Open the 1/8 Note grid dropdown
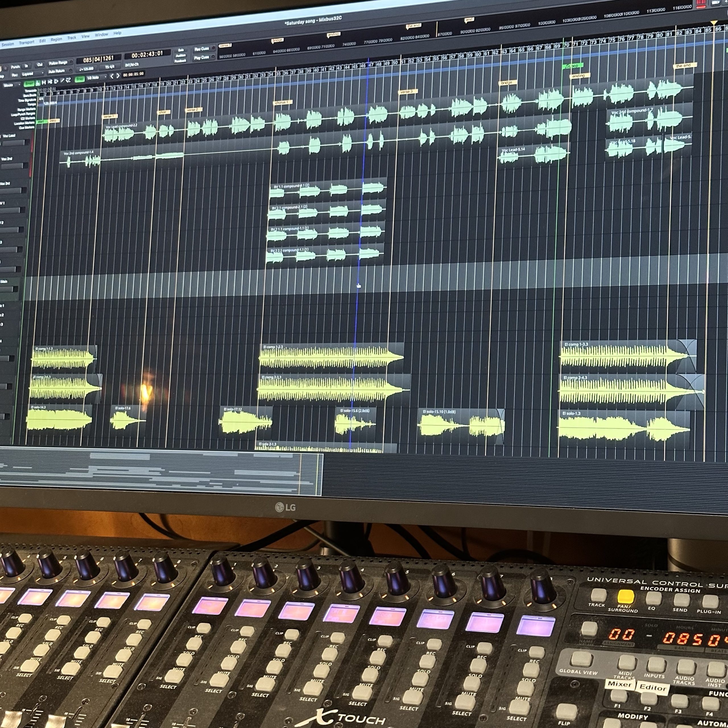 pos(97,77)
